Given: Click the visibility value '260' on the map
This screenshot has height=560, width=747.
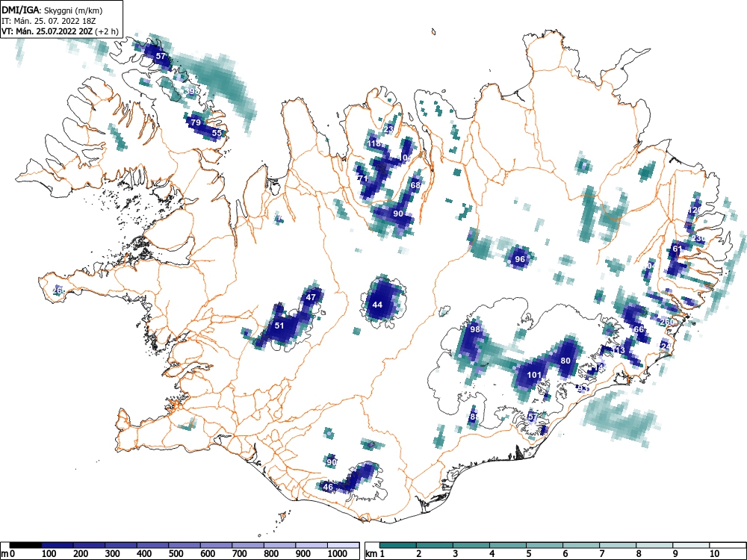Looking at the screenshot, I should (667, 322).
